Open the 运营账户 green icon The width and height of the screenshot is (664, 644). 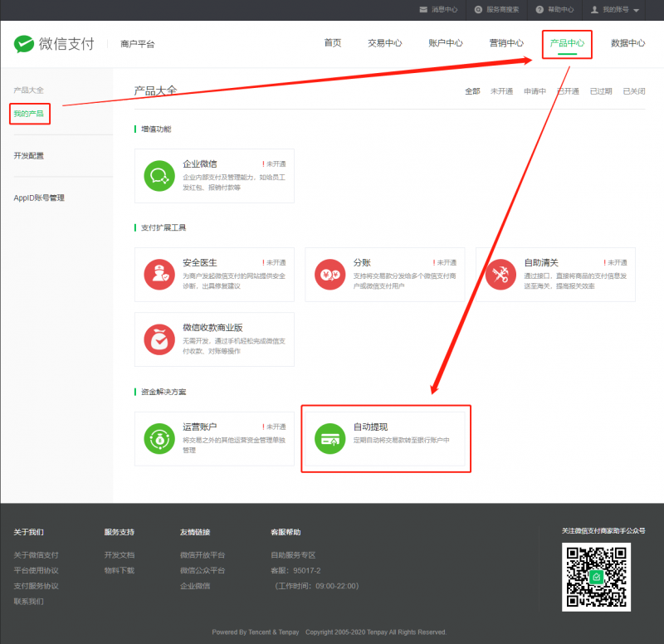159,439
